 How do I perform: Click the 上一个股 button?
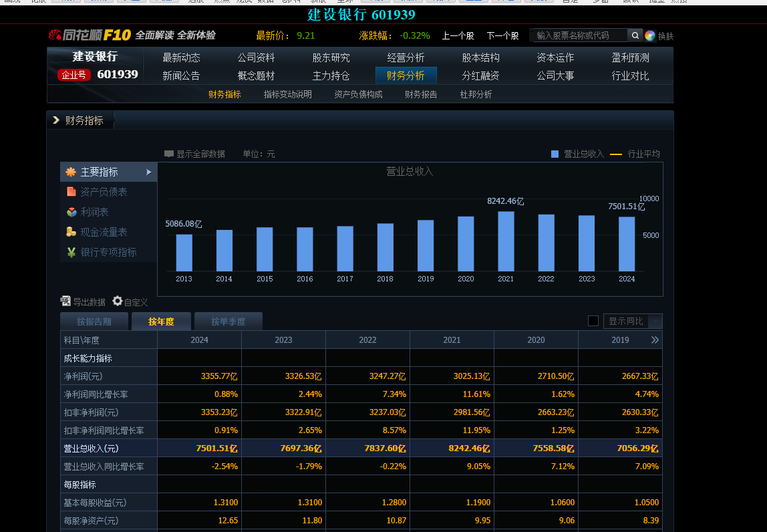(x=458, y=35)
